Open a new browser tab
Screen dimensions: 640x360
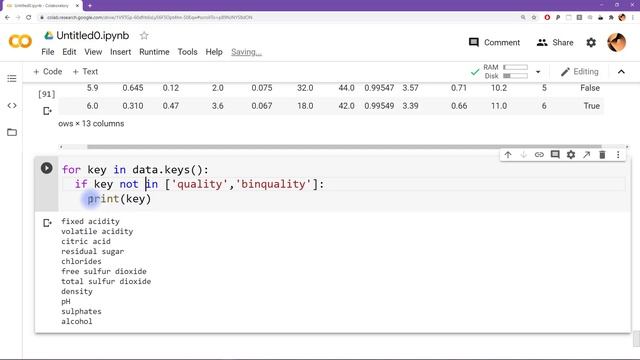pyautogui.click(x=90, y=6)
